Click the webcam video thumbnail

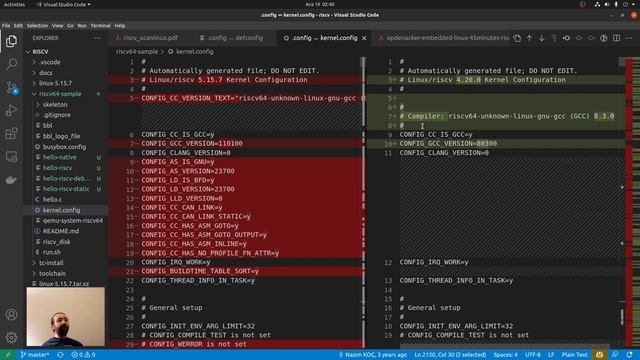[65, 317]
